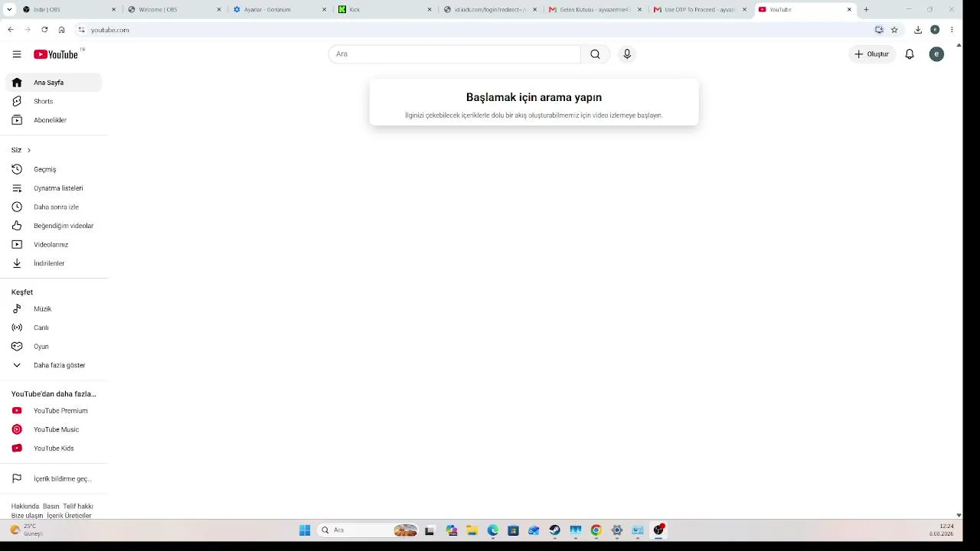980x551 pixels.
Task: Open Shorts from the sidebar
Action: pyautogui.click(x=54, y=101)
